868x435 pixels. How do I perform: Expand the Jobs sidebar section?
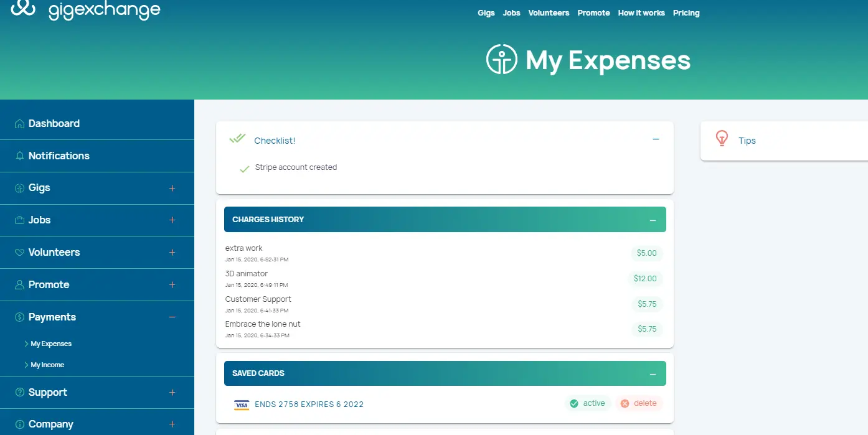click(x=172, y=220)
